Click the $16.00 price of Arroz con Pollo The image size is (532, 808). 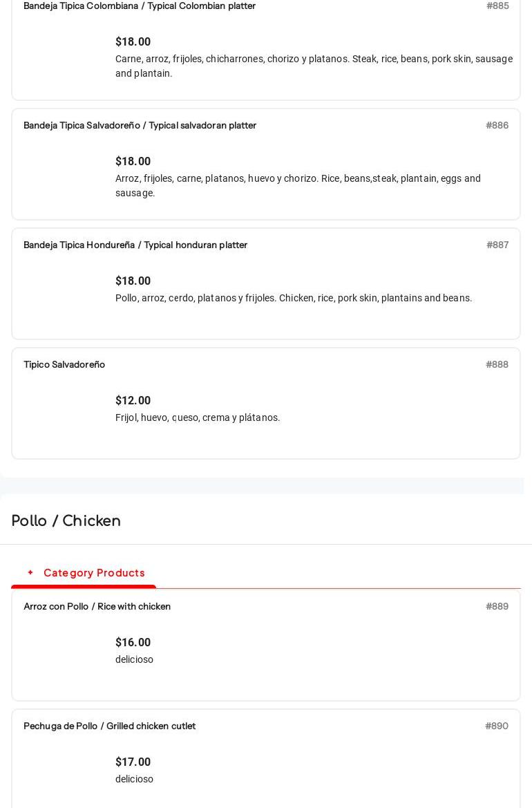pos(133,642)
